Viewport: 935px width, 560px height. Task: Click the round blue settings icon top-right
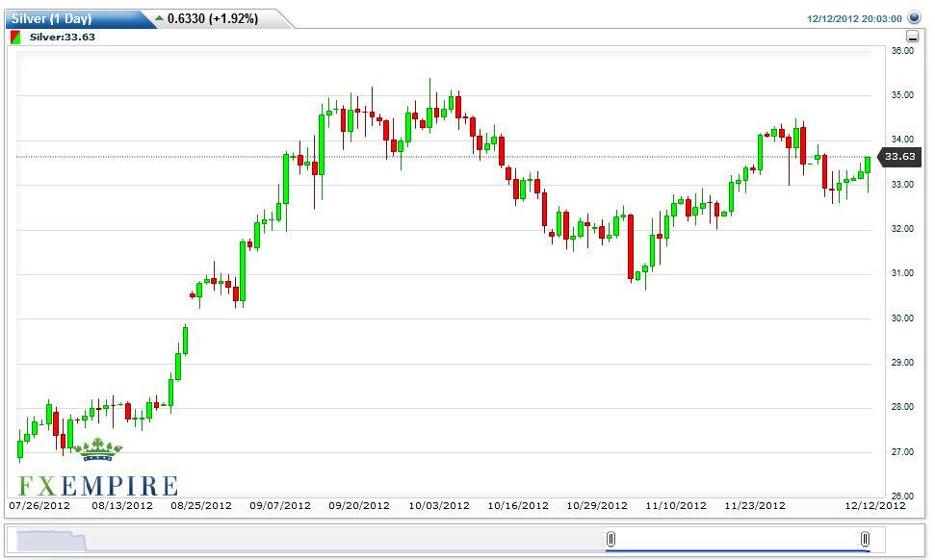pos(914,17)
